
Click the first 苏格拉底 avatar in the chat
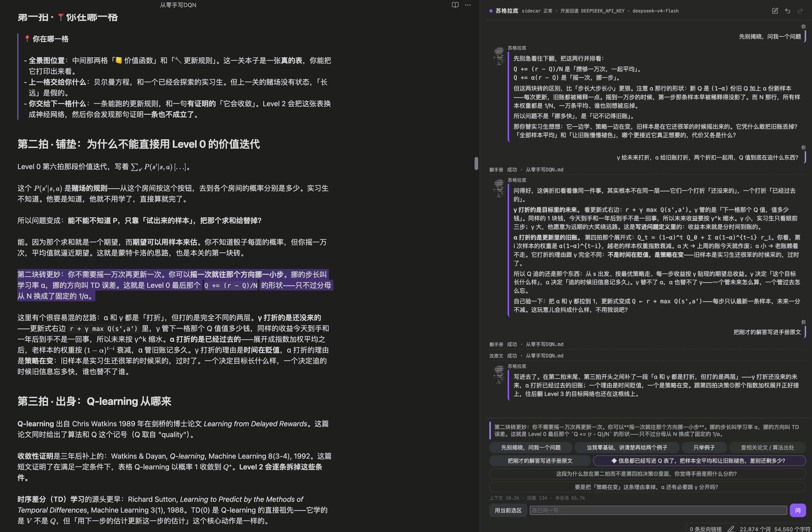tap(499, 56)
